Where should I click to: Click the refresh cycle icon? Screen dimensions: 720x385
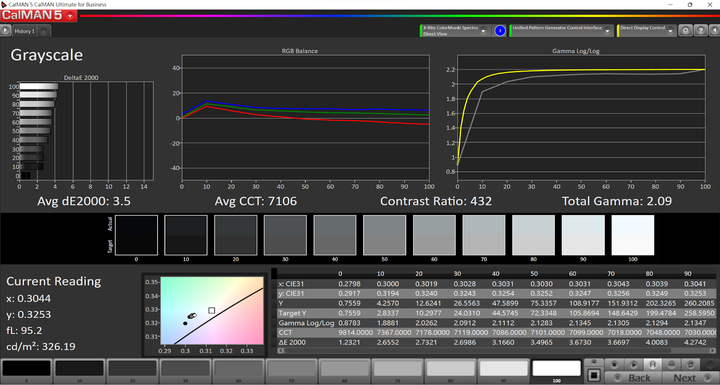[691, 364]
